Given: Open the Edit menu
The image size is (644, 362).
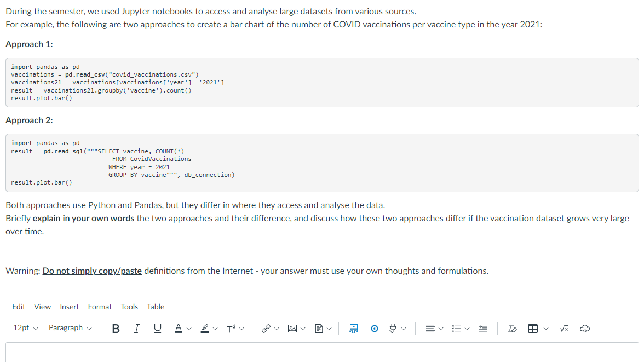Looking at the screenshot, I should 19,307.
